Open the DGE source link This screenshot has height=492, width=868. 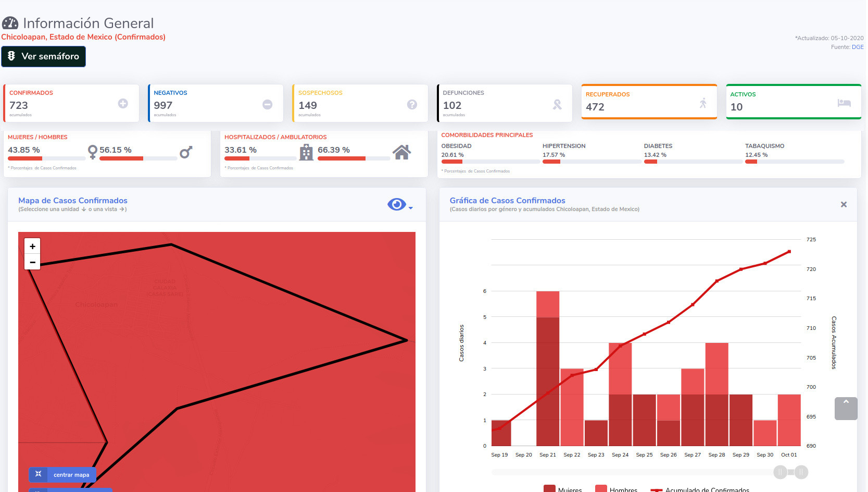[x=858, y=47]
